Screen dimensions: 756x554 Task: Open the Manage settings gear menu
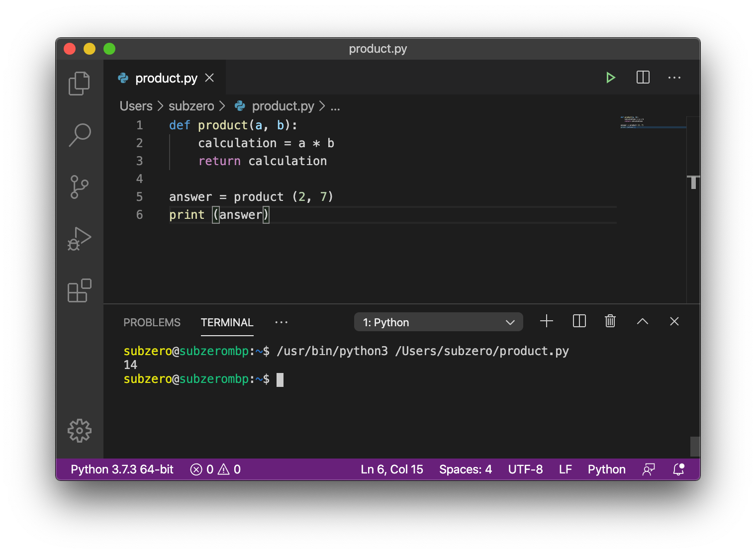coord(79,431)
